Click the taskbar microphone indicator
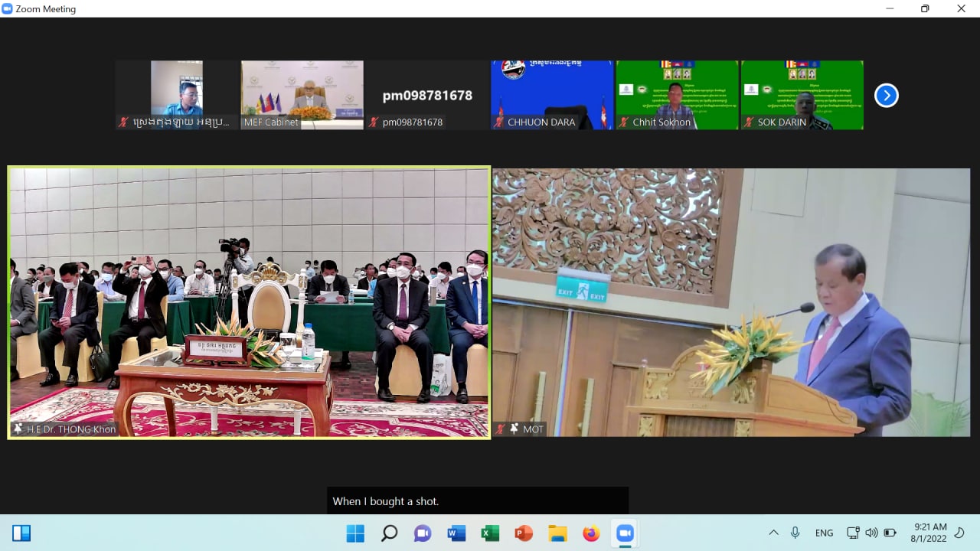The height and width of the screenshot is (551, 980). (x=795, y=533)
